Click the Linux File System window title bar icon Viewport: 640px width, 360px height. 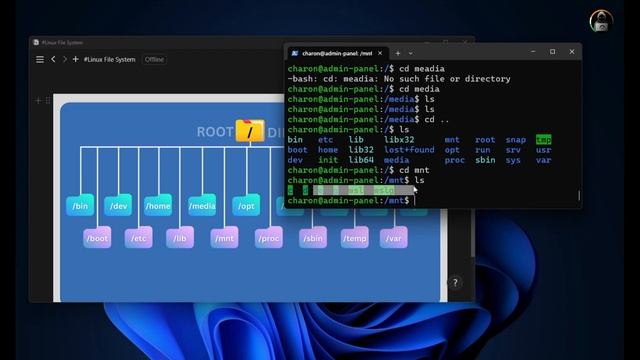click(x=36, y=42)
